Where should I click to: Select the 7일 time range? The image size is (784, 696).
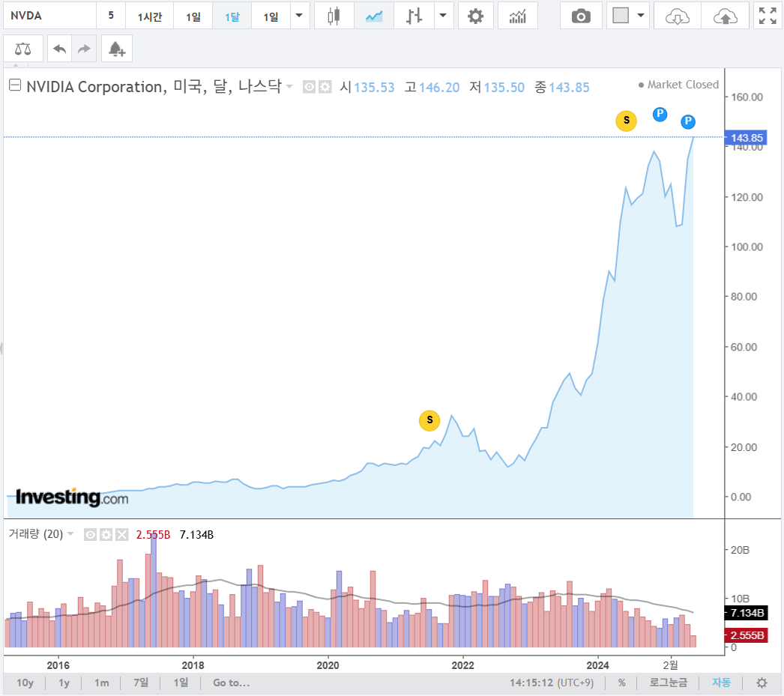pos(141,683)
